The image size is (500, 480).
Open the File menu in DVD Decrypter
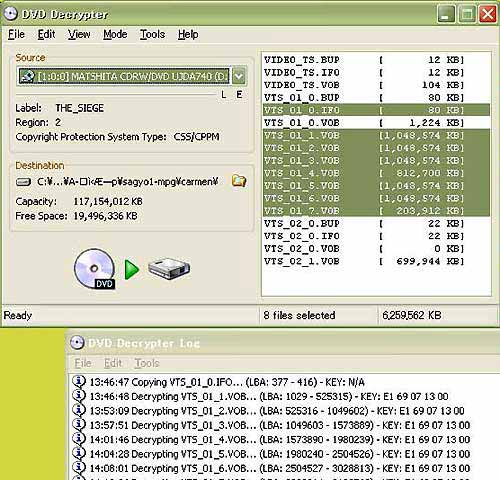(x=16, y=34)
